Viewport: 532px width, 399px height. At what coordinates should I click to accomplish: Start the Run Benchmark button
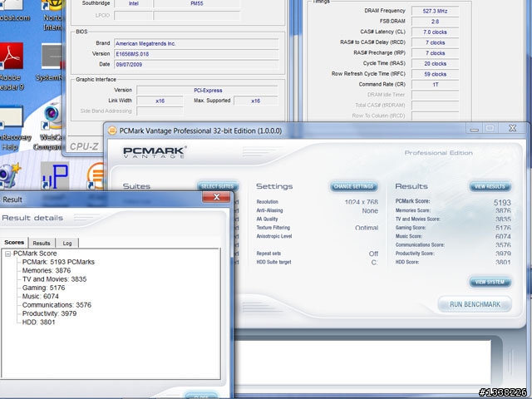pos(475,304)
